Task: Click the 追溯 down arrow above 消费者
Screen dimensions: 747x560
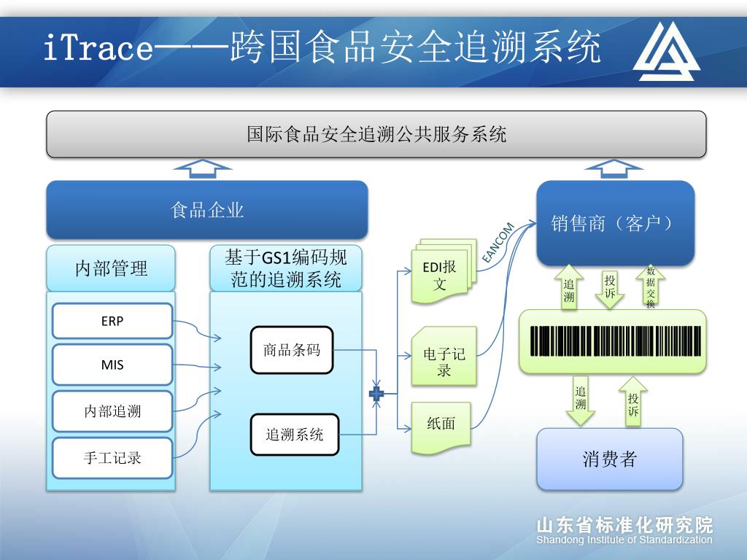Action: pos(580,400)
